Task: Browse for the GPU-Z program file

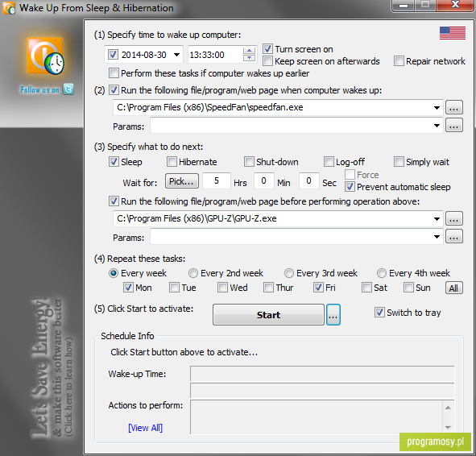Action: [x=453, y=218]
